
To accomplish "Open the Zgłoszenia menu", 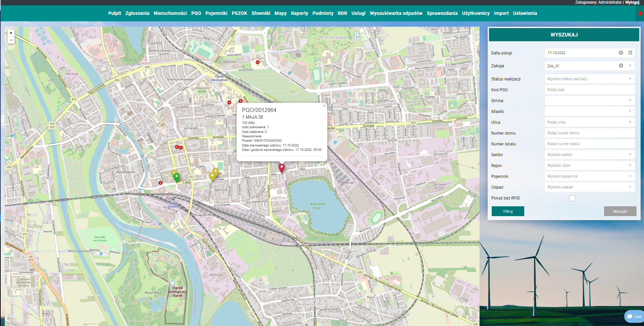I will point(137,13).
